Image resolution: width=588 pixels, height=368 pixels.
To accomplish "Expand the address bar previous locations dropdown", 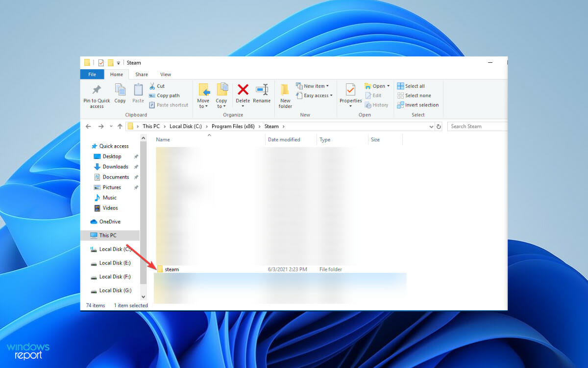I will pyautogui.click(x=431, y=126).
